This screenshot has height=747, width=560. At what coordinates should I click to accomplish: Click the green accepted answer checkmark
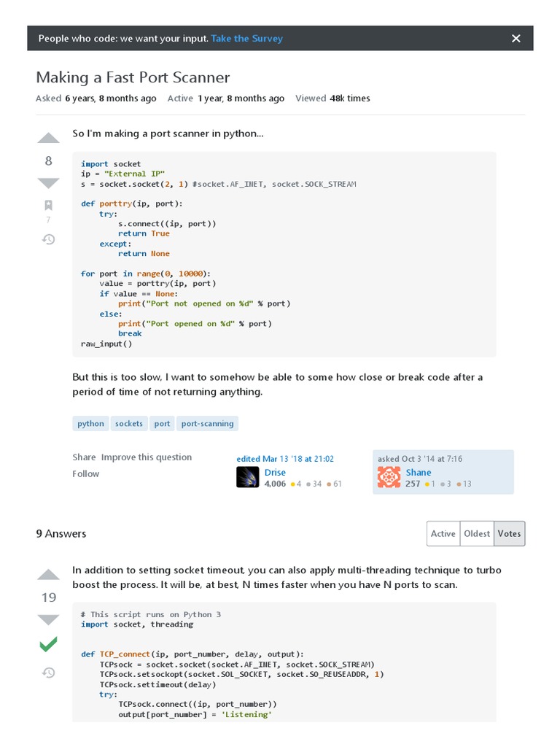coord(48,644)
